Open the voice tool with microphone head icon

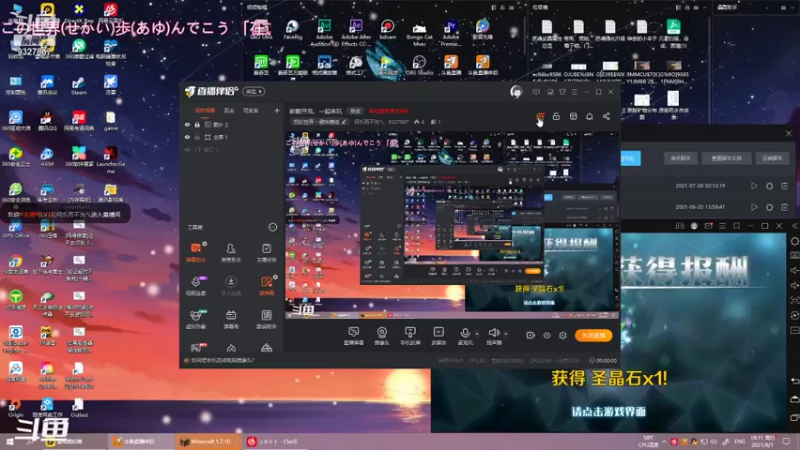point(196,286)
